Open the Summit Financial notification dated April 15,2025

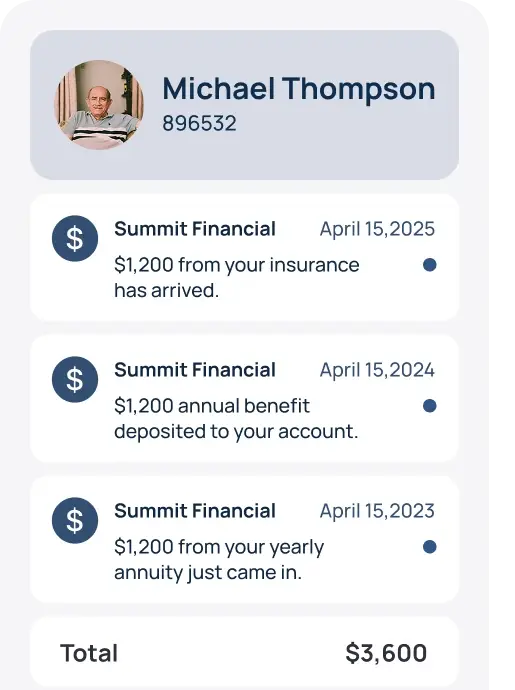tap(244, 258)
